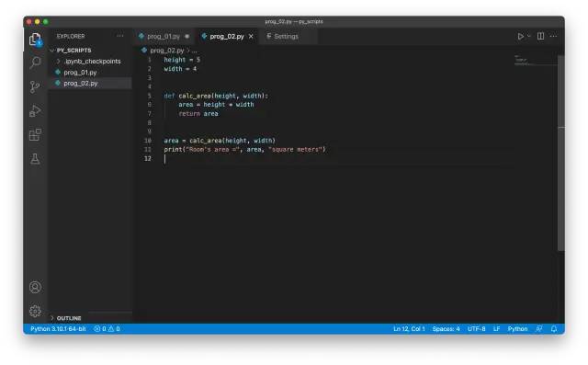
Task: Open run options dropdown arrow
Action: tap(529, 37)
